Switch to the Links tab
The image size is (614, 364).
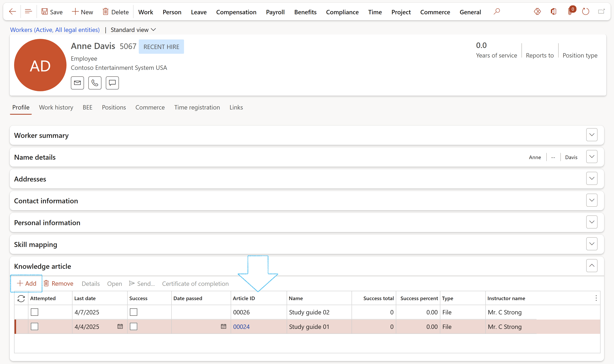click(236, 108)
